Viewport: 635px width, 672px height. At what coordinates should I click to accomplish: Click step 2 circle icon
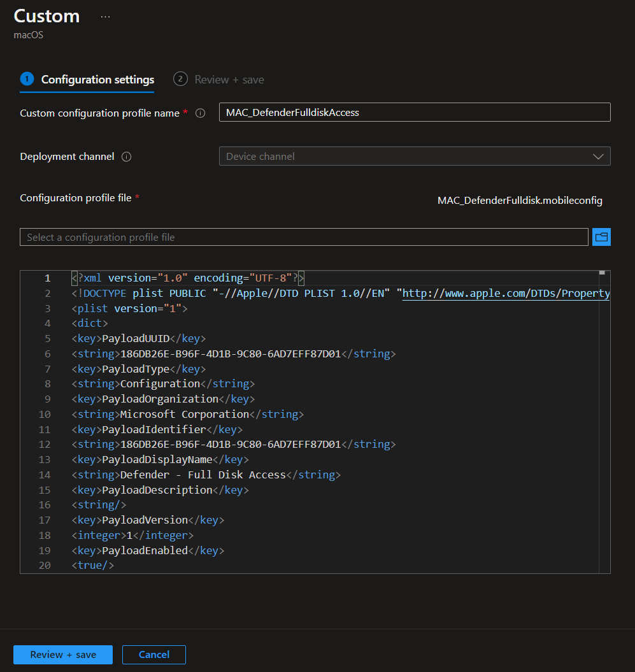(x=180, y=79)
